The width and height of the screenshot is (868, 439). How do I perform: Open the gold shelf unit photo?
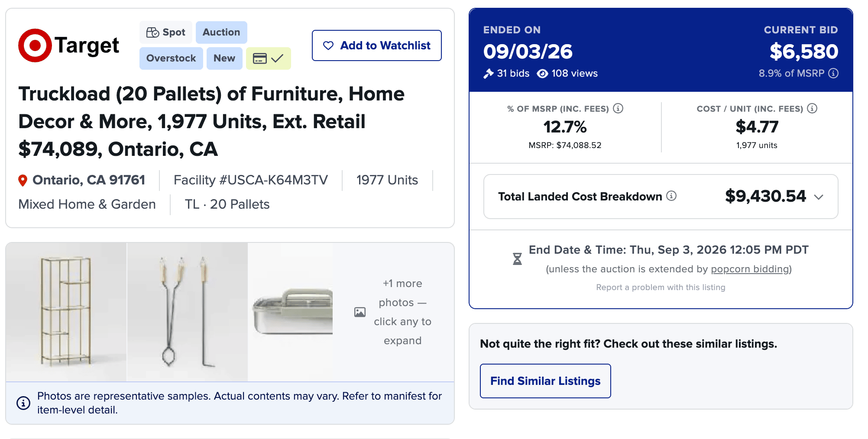pyautogui.click(x=66, y=312)
